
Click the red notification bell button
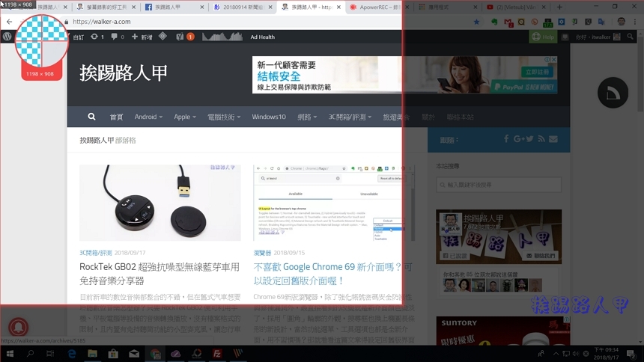[x=19, y=327]
